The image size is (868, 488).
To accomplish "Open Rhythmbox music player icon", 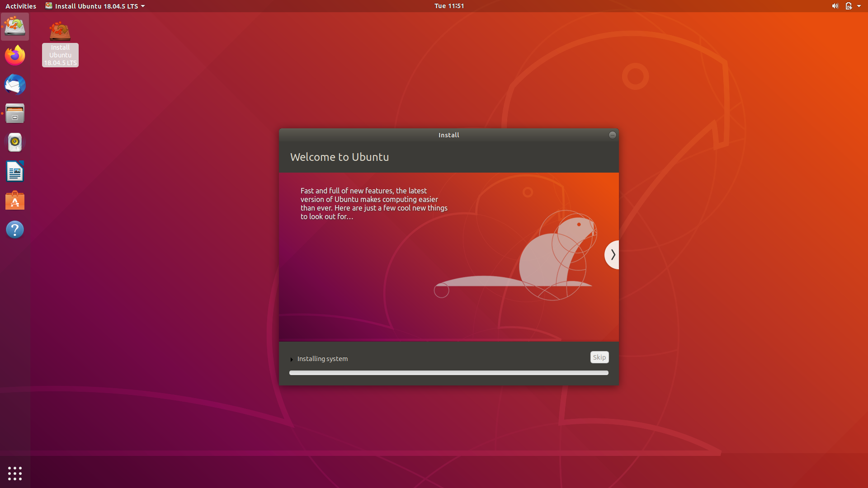I will tap(15, 142).
